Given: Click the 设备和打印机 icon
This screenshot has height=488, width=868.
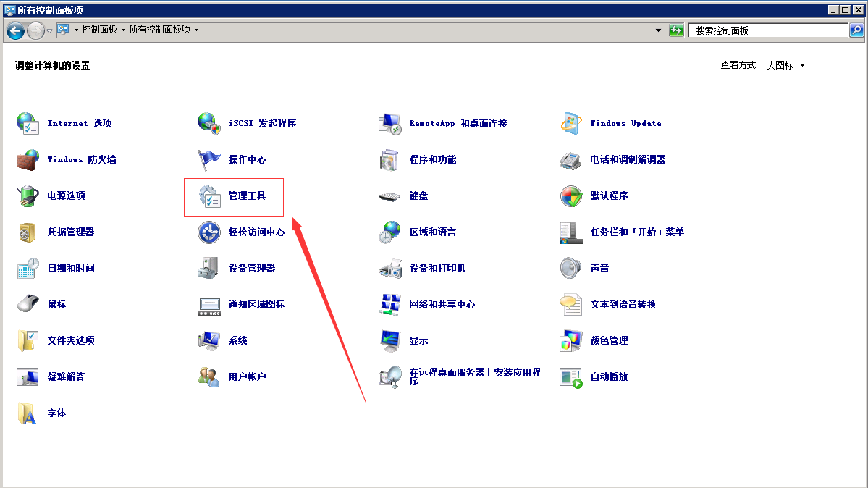Looking at the screenshot, I should coord(389,268).
